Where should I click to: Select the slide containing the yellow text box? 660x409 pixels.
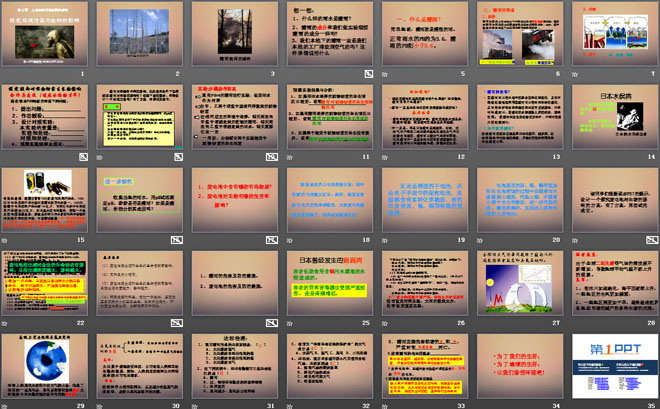[x=140, y=117]
